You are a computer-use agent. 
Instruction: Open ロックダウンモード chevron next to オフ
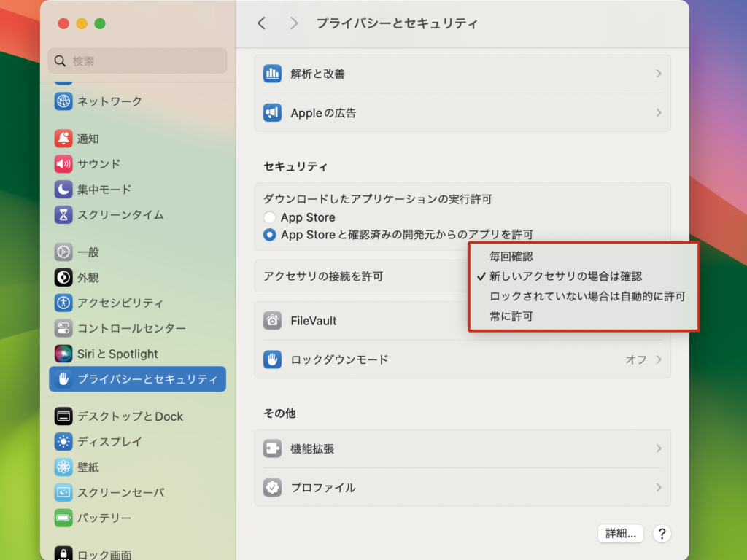(659, 359)
